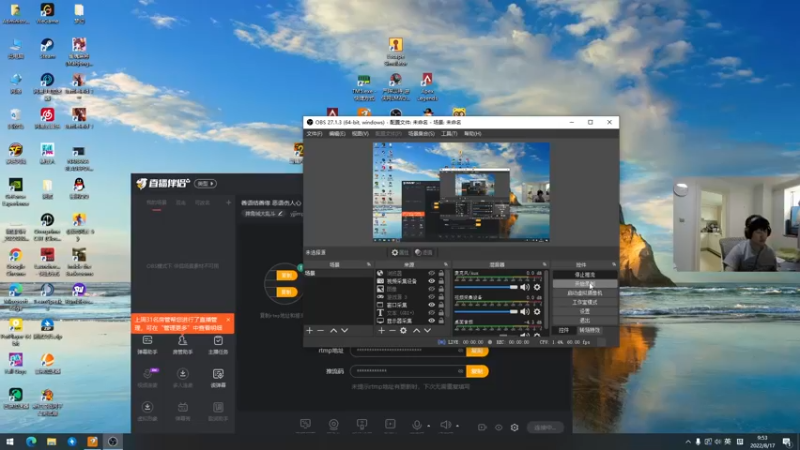Click the mixer panel scrollbar
Screen dimensions: 800x450
[x=546, y=298]
